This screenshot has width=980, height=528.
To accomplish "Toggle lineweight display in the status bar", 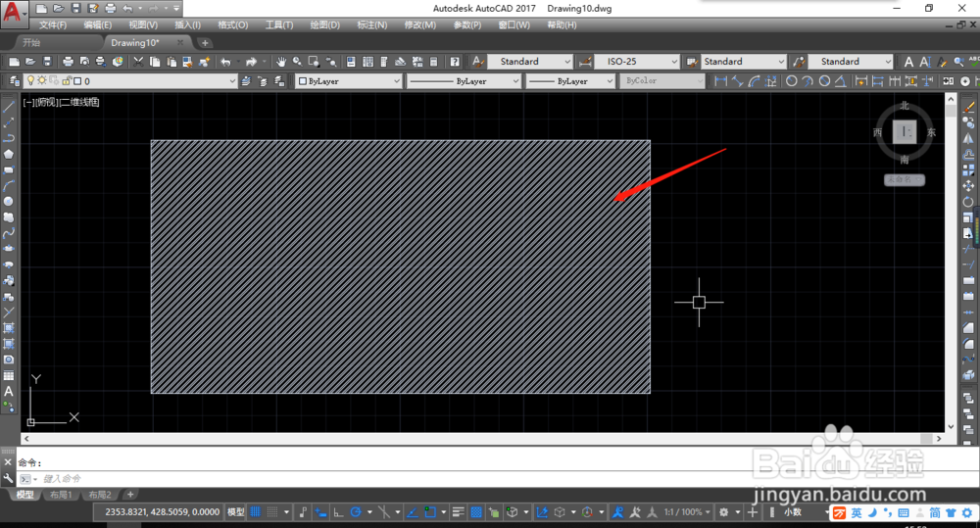I will tap(458, 511).
